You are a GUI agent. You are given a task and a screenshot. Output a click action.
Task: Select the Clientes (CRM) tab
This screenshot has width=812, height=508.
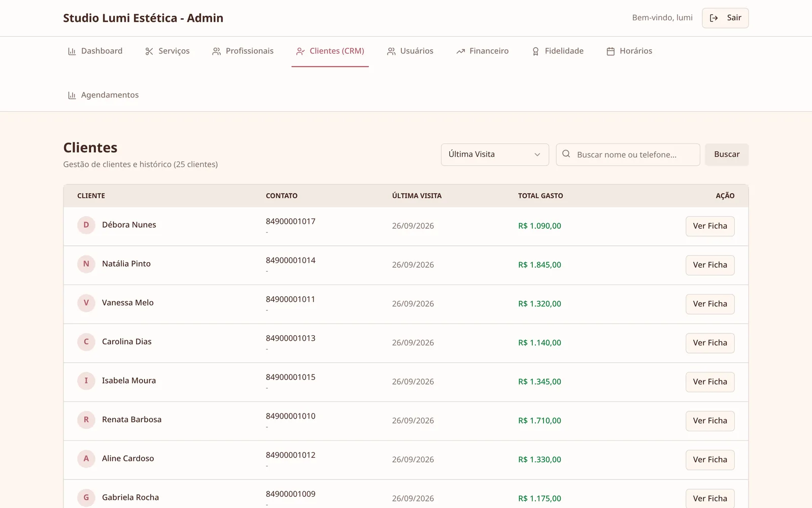[330, 51]
